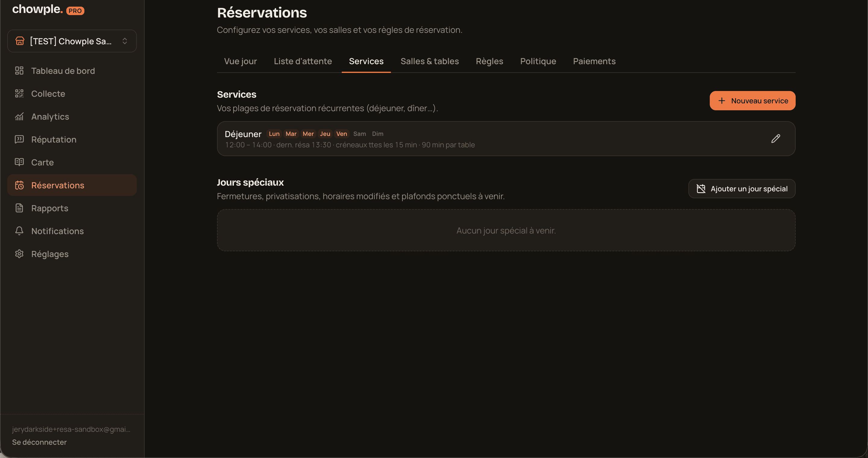Open the Carte menu book icon
This screenshot has width=868, height=458.
(19, 162)
